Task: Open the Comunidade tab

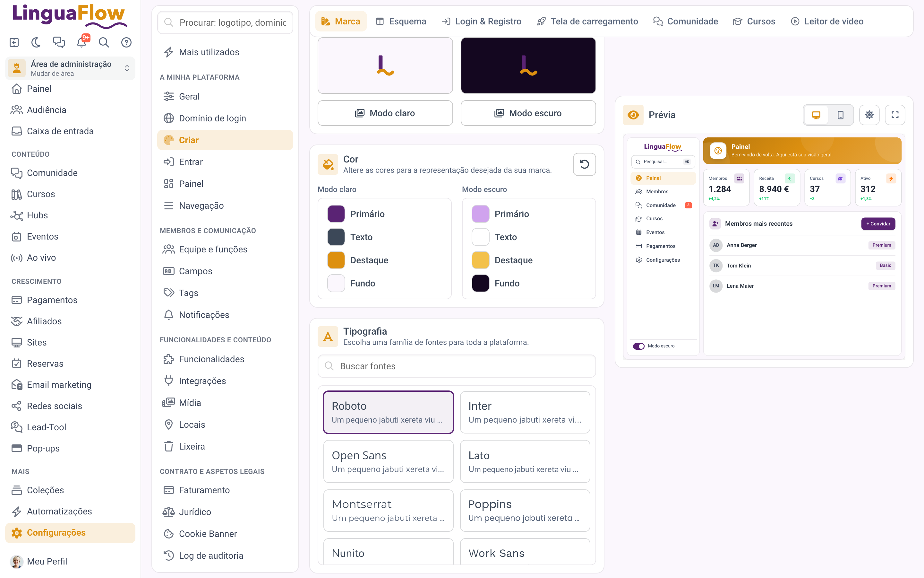Action: pos(686,22)
